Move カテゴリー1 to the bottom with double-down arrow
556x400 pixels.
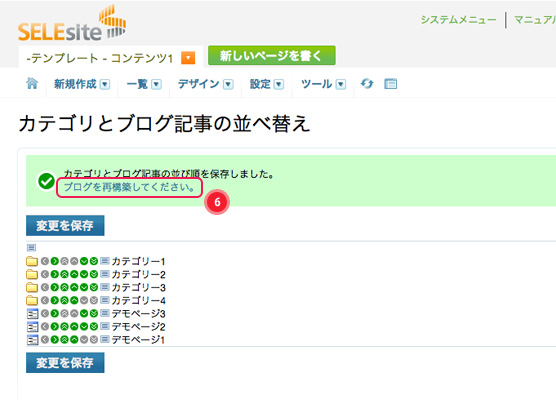(94, 261)
